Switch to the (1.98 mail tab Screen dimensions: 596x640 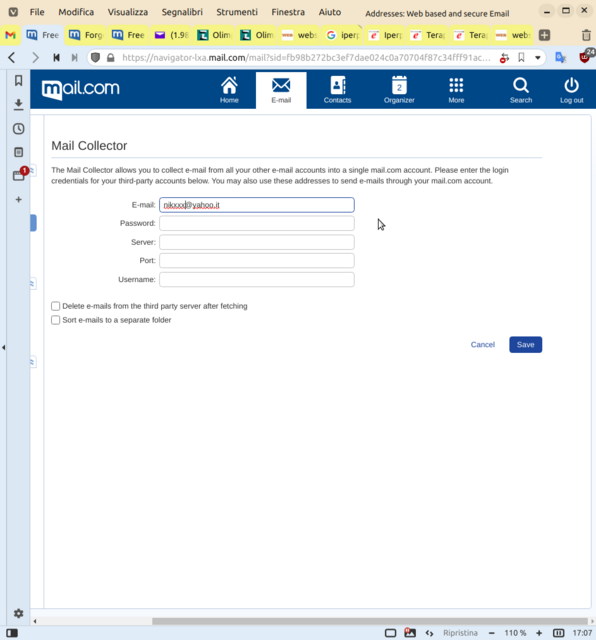point(171,35)
